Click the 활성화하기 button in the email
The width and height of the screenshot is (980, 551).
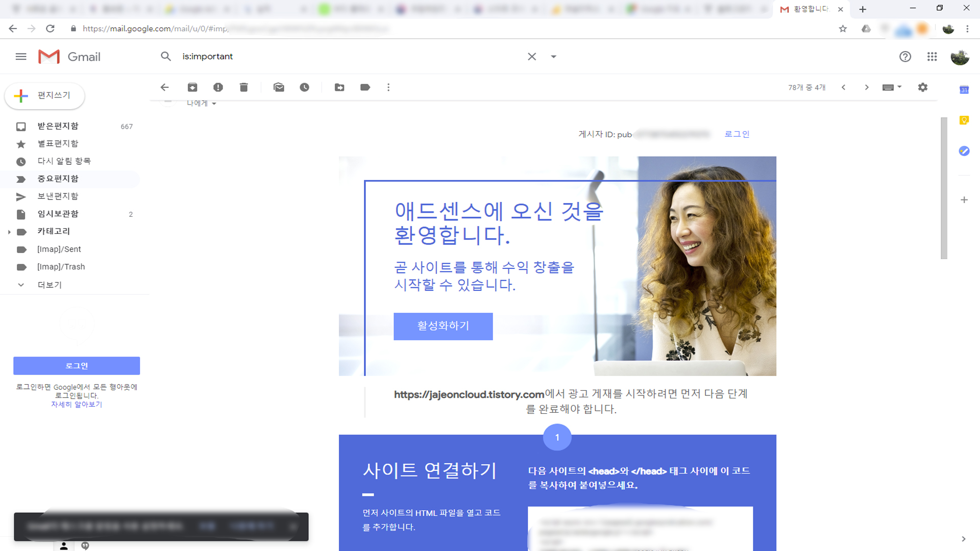(x=443, y=326)
